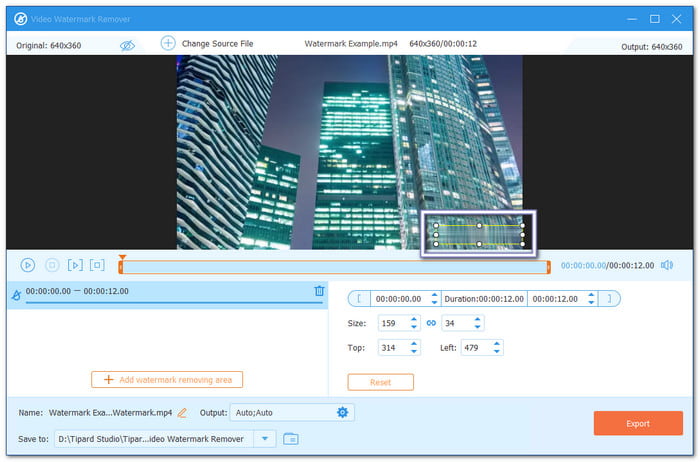Click the timeline right end handle

[x=549, y=267]
